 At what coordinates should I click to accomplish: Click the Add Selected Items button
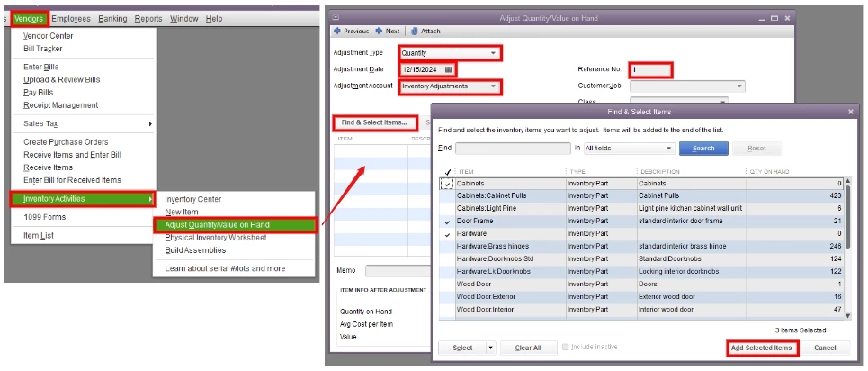click(761, 348)
